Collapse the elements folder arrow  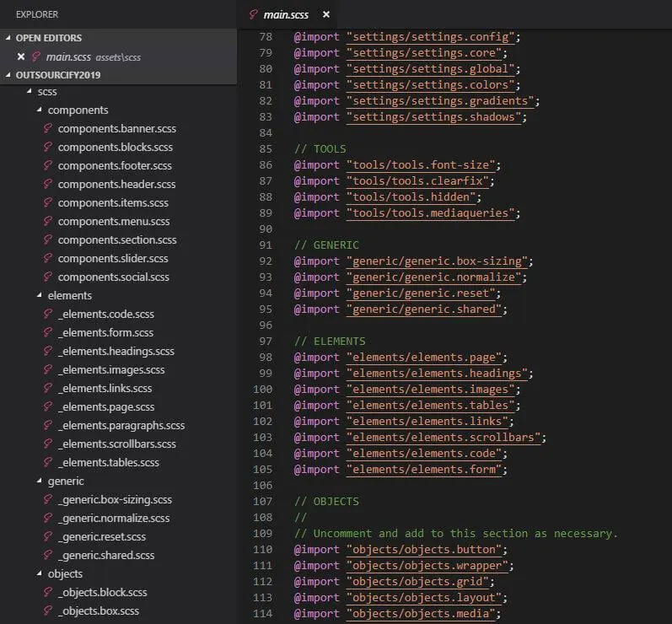coord(40,295)
